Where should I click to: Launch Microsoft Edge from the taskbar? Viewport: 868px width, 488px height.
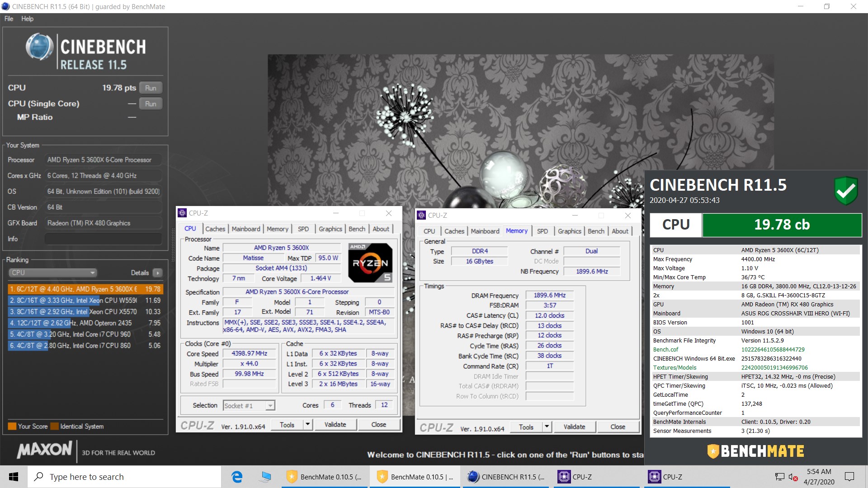[237, 477]
